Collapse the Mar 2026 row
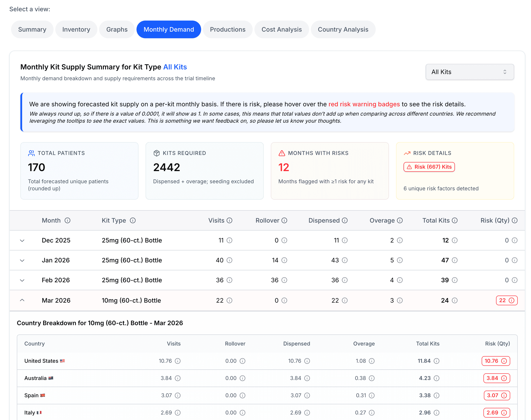This screenshot has width=531, height=420. pos(22,300)
